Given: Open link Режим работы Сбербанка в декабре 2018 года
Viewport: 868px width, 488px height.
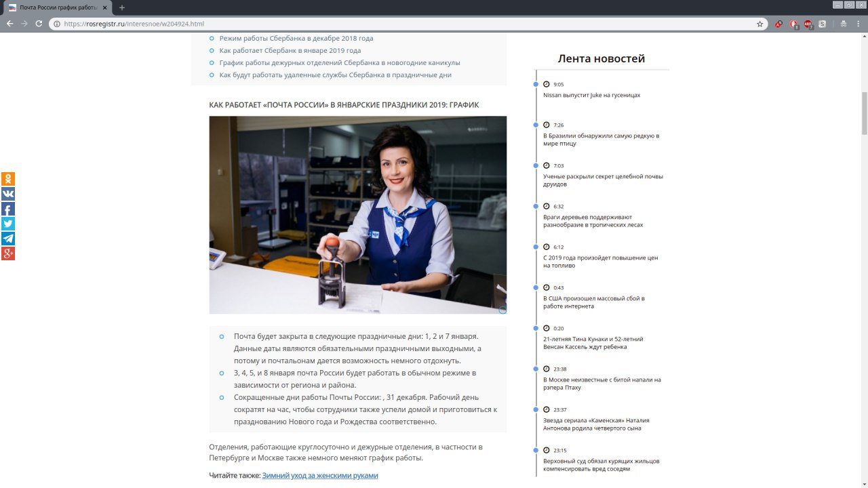Looking at the screenshot, I should (x=296, y=38).
